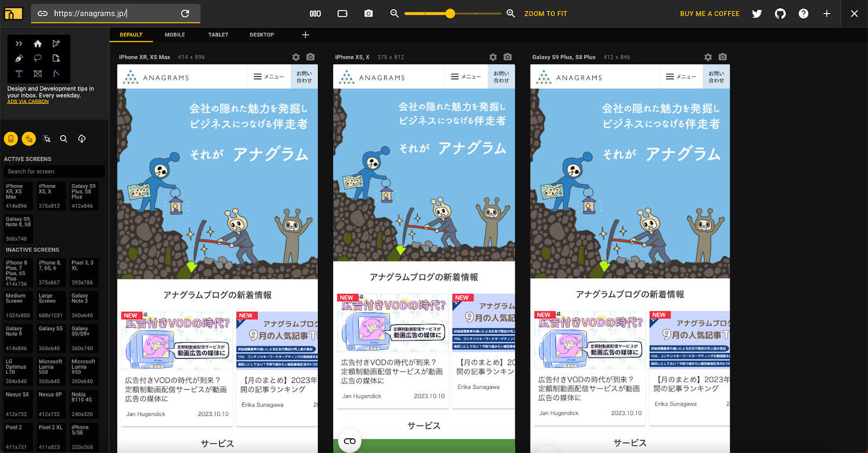The image size is (868, 453).
Task: Open the メニュー hamburger in iPhone XR preview
Action: coord(269,77)
